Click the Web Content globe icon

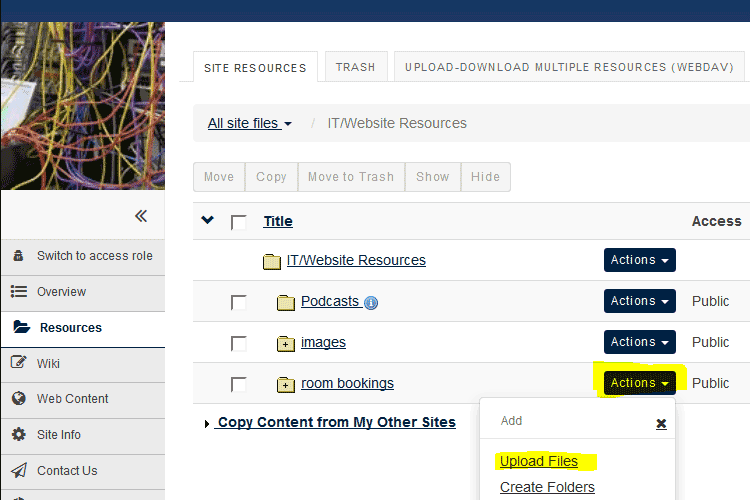point(18,399)
